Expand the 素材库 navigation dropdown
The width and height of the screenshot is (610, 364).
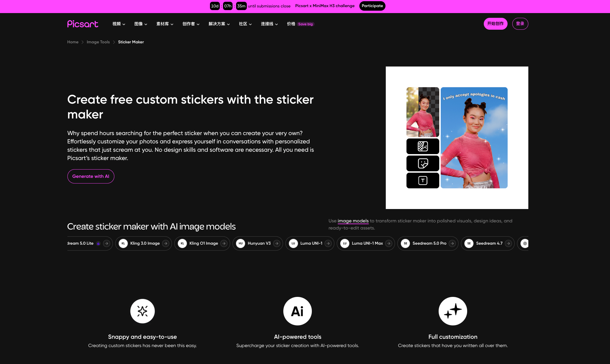coord(165,24)
